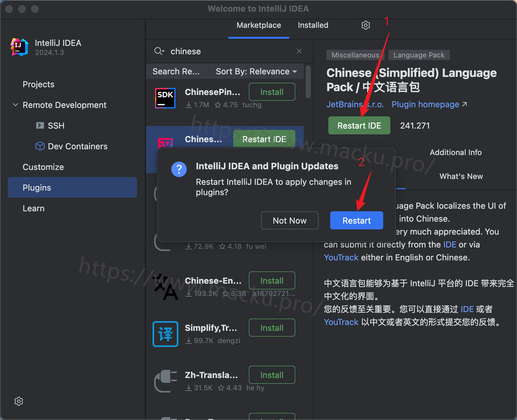This screenshot has width=517, height=420.
Task: Click the Chinese Language Pack title
Action: coord(411,80)
